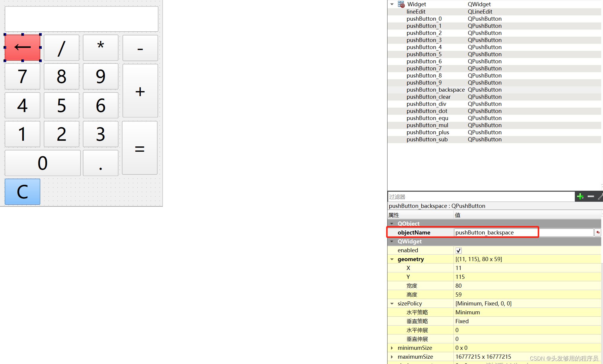Click the number 6 button
The width and height of the screenshot is (603, 364).
tap(101, 105)
